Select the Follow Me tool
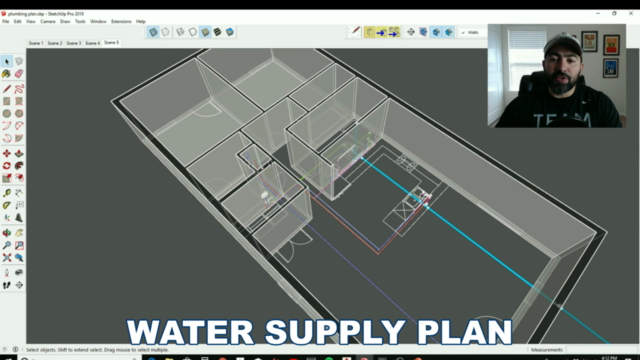The image size is (640, 360). tap(19, 166)
